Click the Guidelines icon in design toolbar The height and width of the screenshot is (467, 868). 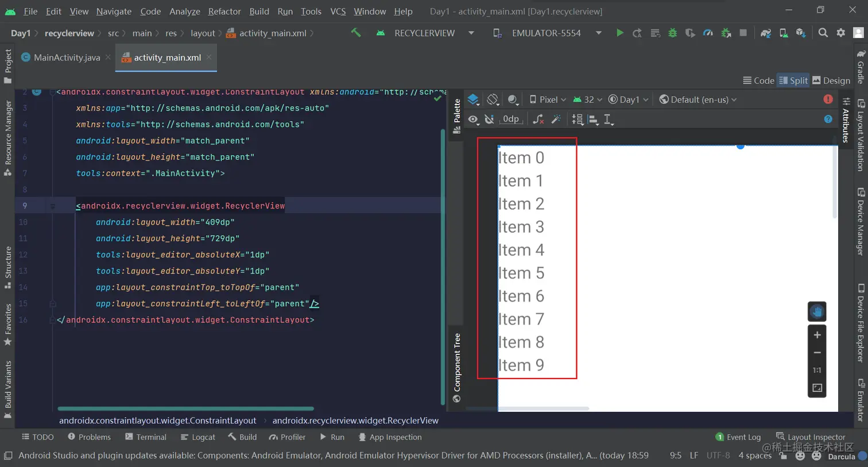click(x=609, y=119)
